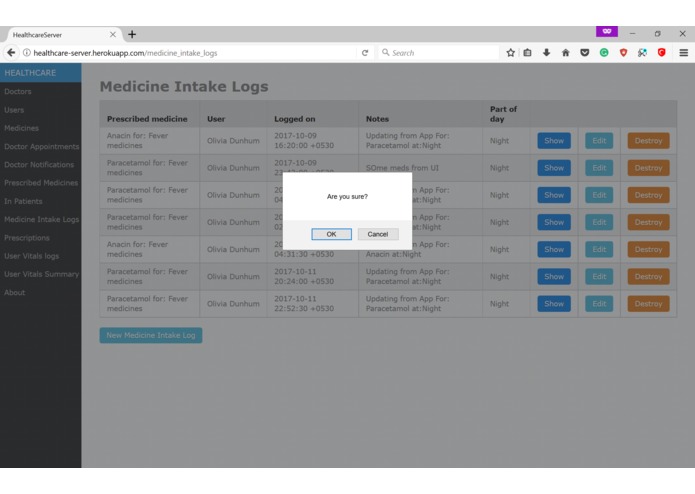Viewport: 695px width, 494px height.
Task: Show the SOme meds from UI log
Action: 554,168
